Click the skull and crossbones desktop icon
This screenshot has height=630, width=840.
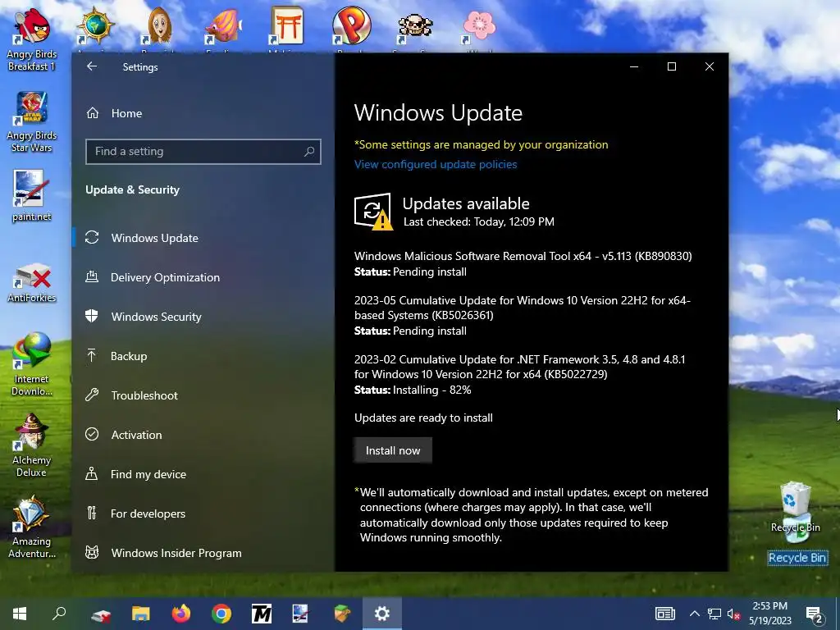point(415,26)
